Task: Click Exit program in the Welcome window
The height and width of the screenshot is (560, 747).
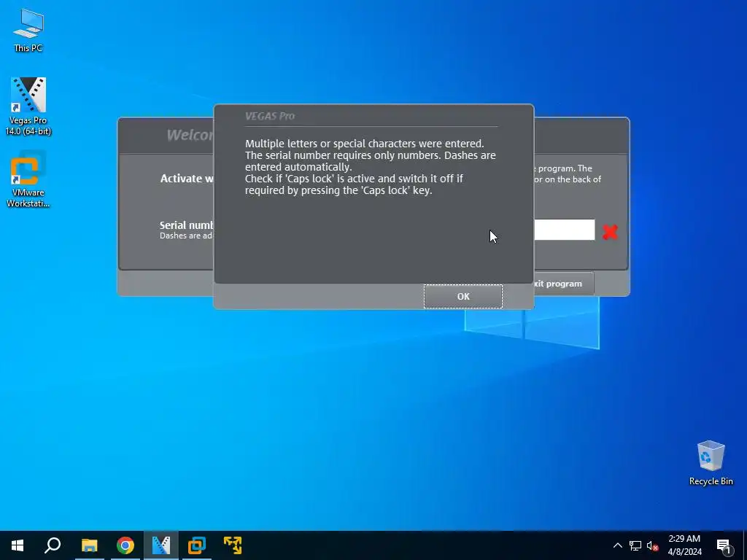Action: tap(564, 284)
